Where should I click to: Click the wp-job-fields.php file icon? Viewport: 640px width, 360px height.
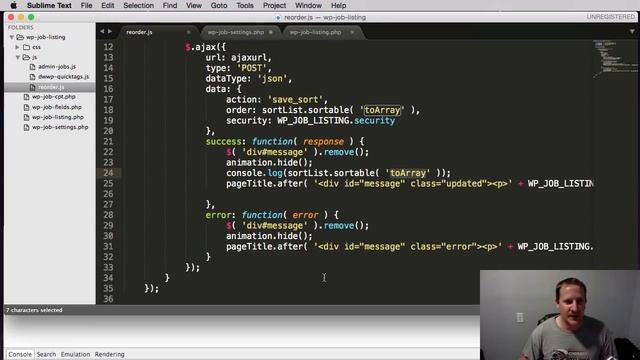(27, 107)
